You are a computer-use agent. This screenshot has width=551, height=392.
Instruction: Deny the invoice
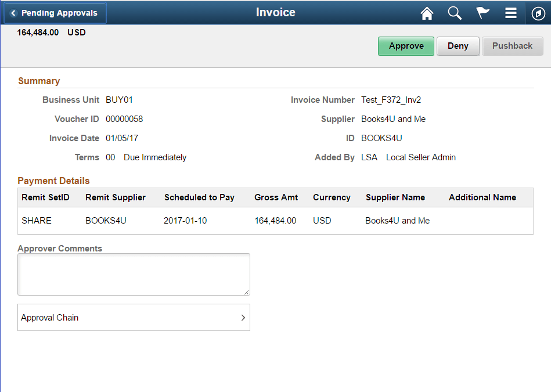click(457, 46)
